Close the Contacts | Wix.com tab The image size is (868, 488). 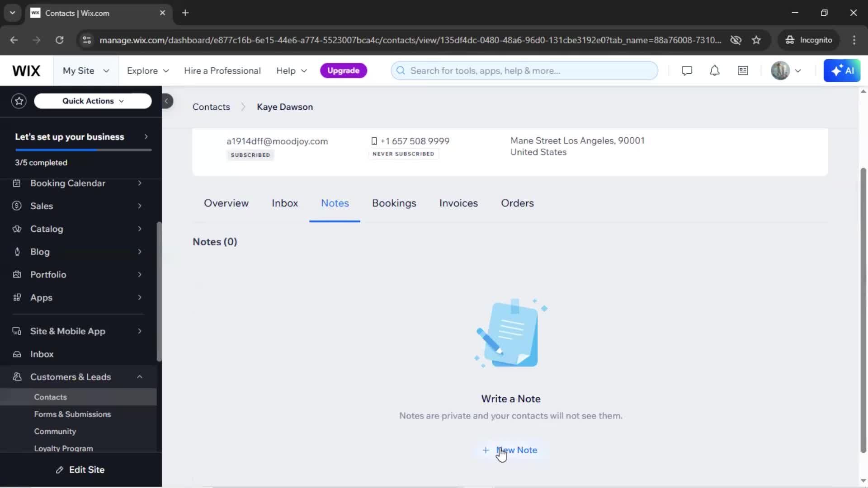[162, 13]
